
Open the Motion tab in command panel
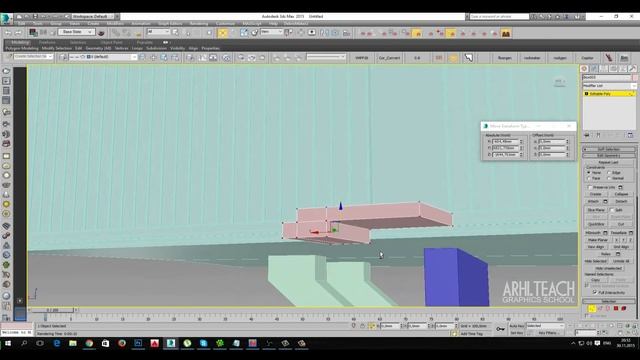(x=613, y=69)
